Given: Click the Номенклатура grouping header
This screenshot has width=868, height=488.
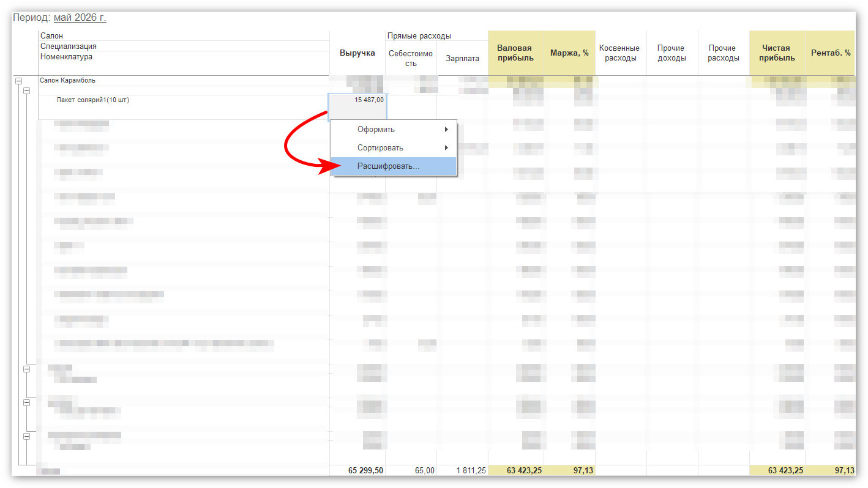Looking at the screenshot, I should (66, 57).
